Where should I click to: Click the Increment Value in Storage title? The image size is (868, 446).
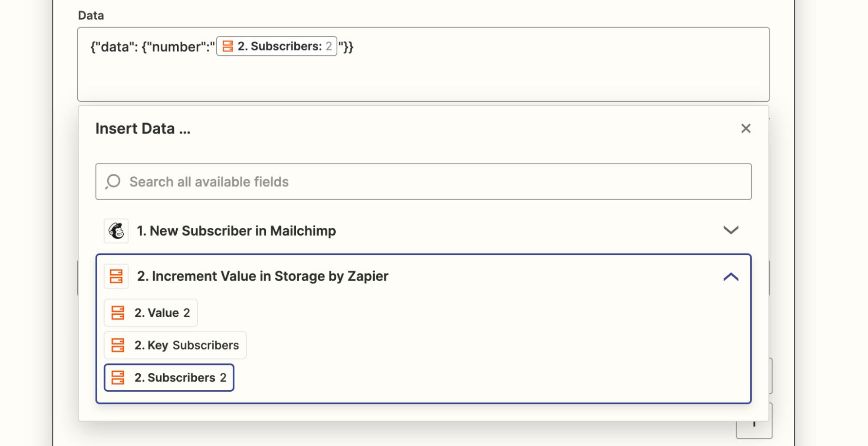pyautogui.click(x=263, y=276)
